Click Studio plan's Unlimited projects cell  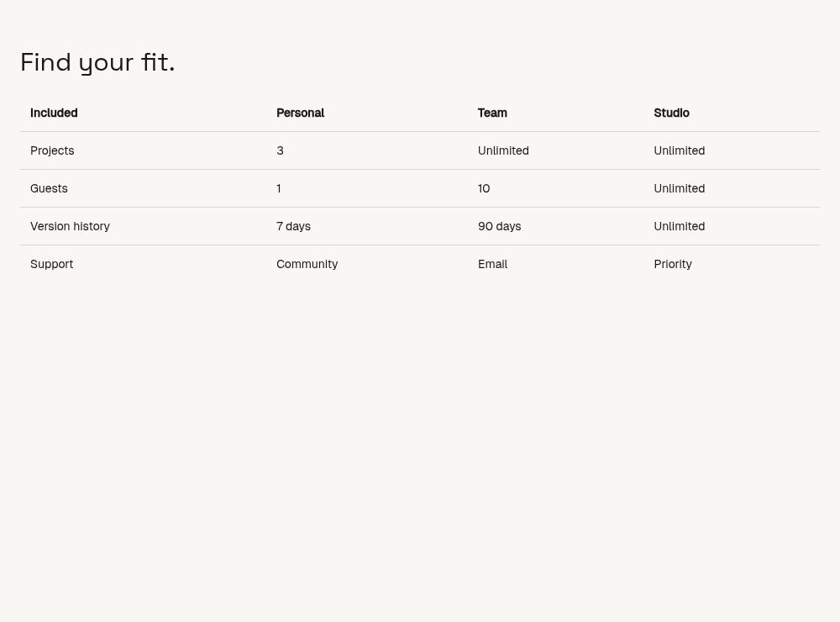[680, 150]
